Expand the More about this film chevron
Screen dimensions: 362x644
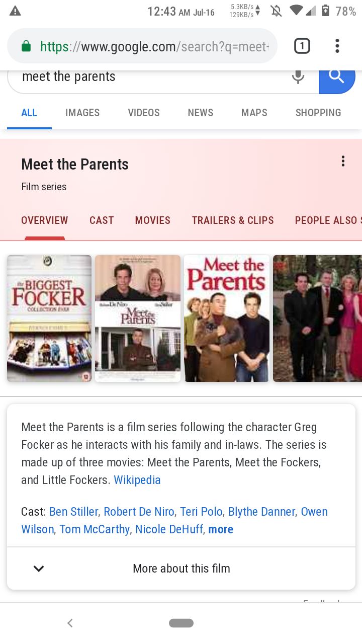(x=39, y=569)
